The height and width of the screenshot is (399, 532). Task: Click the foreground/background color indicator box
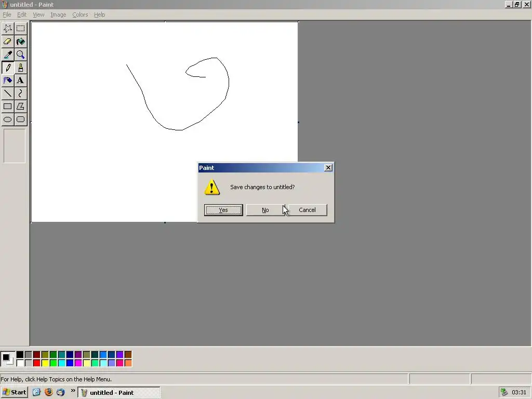pos(8,359)
